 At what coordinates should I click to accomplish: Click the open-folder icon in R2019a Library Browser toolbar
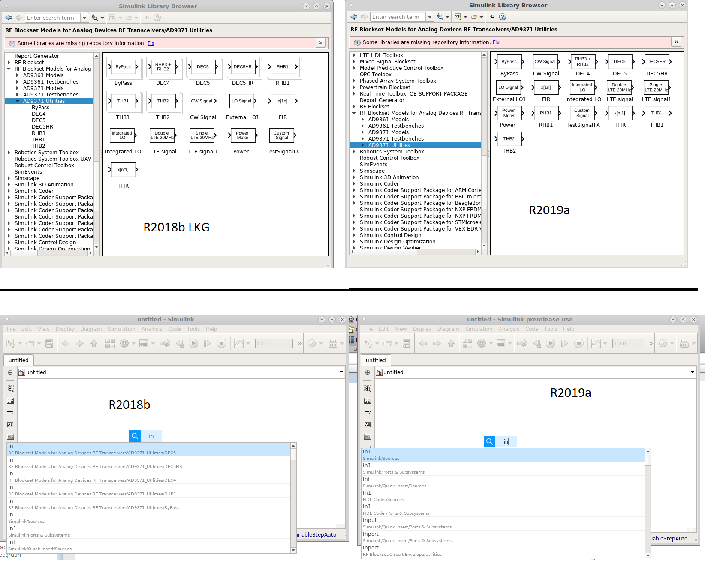point(474,17)
